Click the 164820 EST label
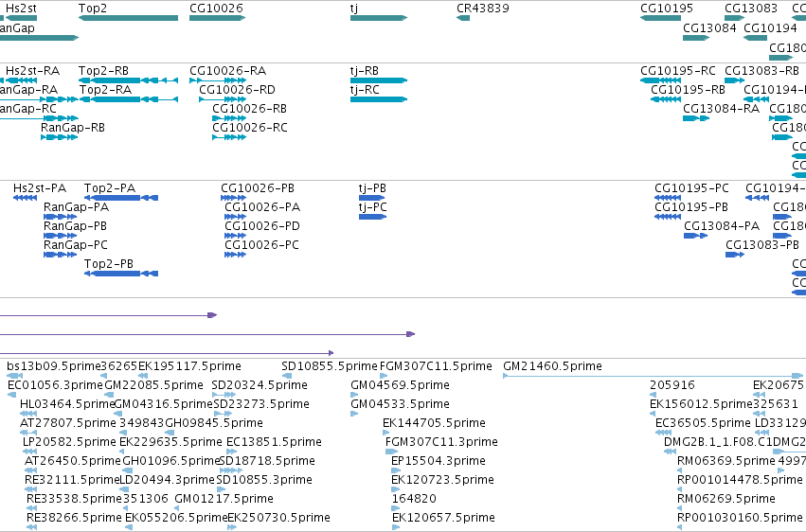Viewport: 806px width, 532px height. (414, 499)
